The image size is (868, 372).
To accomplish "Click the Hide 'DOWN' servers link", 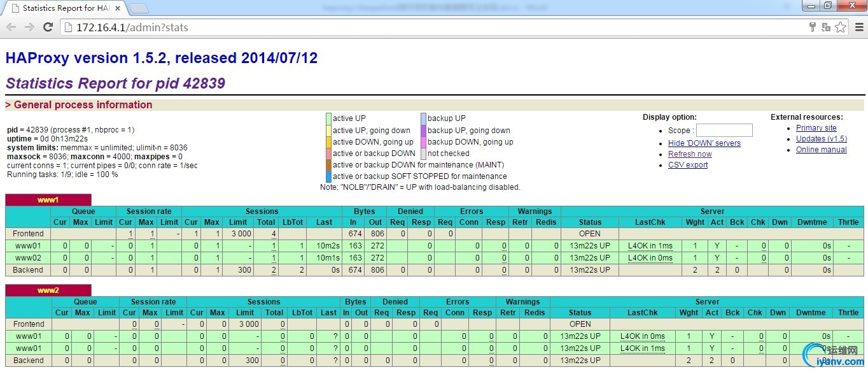I will [704, 143].
